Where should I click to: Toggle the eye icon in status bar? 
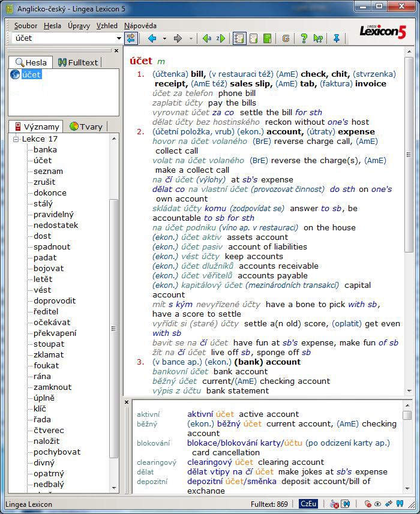(x=378, y=504)
